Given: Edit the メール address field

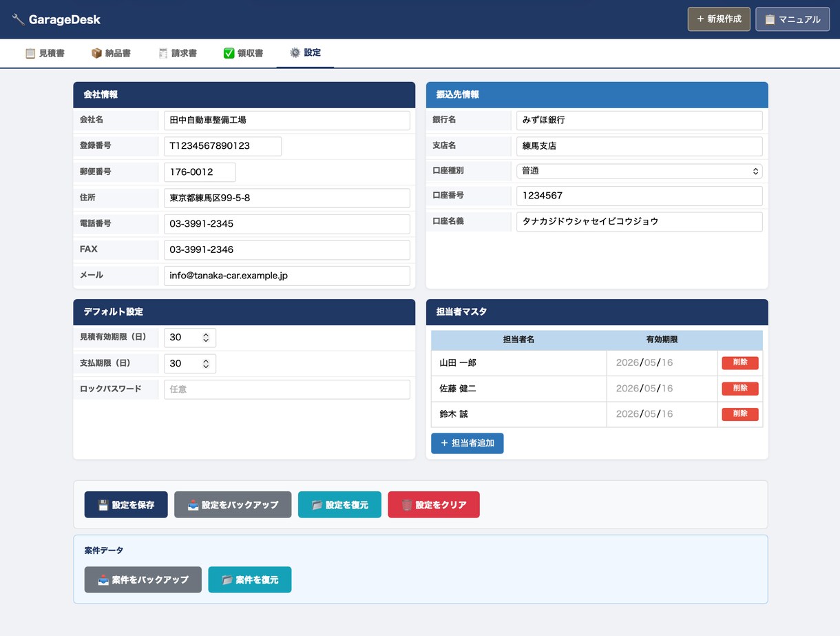Looking at the screenshot, I should (x=287, y=276).
